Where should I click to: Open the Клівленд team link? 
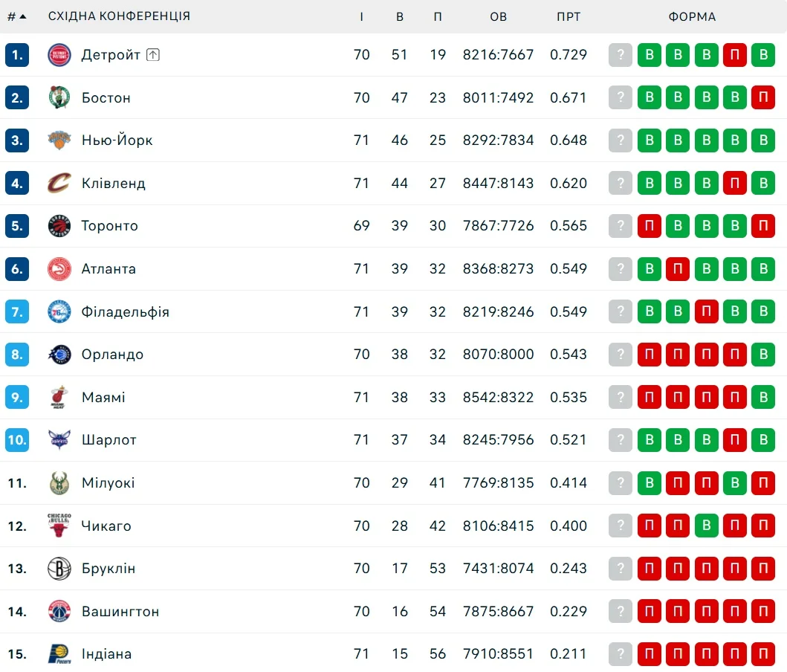point(114,184)
